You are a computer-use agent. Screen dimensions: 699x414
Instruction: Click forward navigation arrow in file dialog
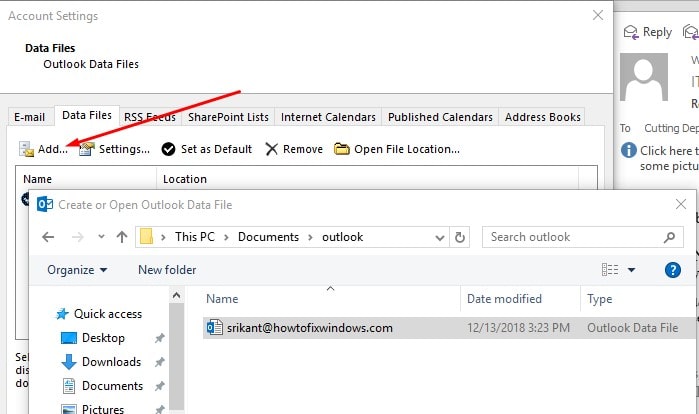(78, 237)
